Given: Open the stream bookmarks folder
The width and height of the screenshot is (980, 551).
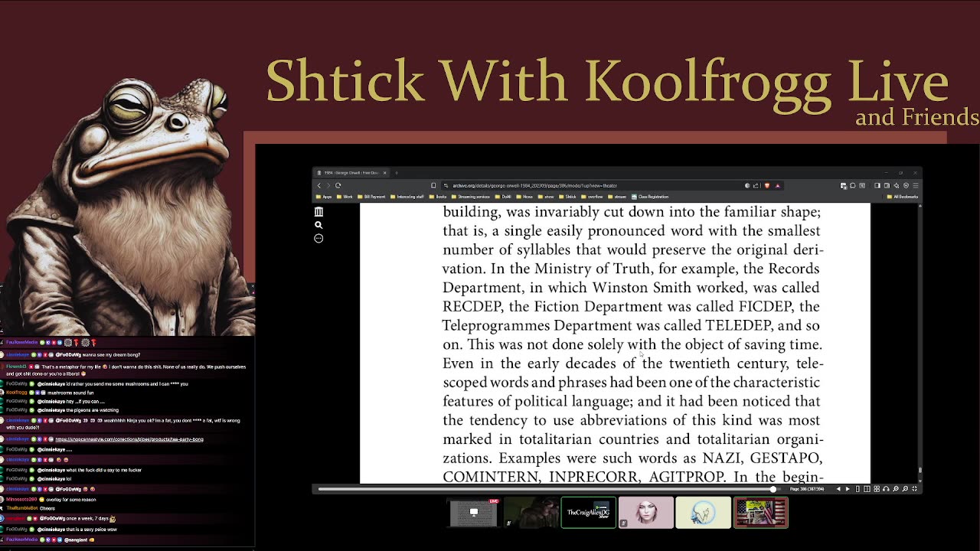Looking at the screenshot, I should [617, 197].
